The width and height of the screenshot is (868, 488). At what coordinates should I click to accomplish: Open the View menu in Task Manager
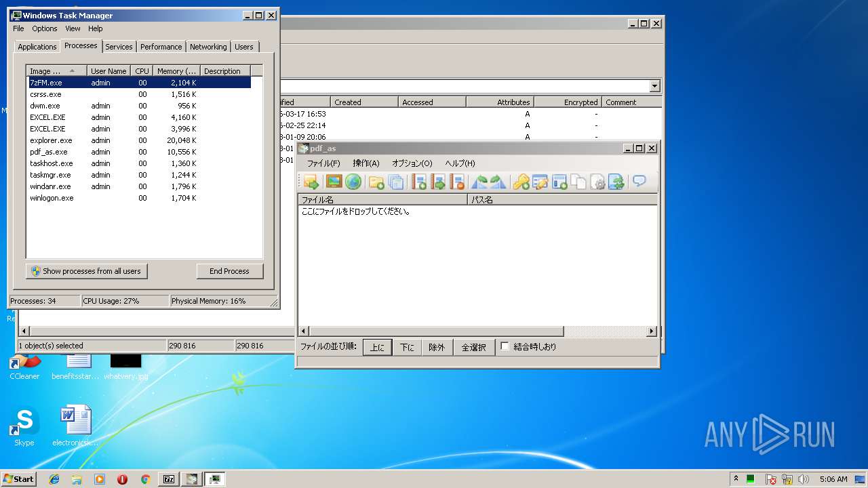click(73, 28)
